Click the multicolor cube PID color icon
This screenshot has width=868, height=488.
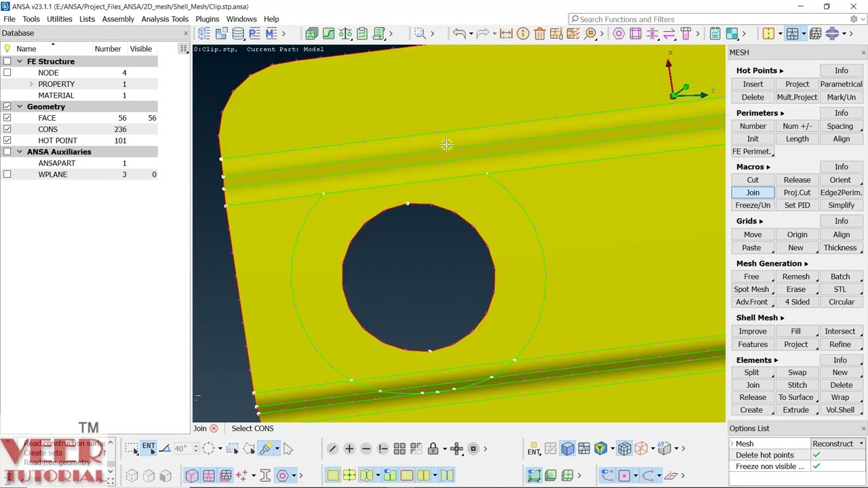click(600, 449)
